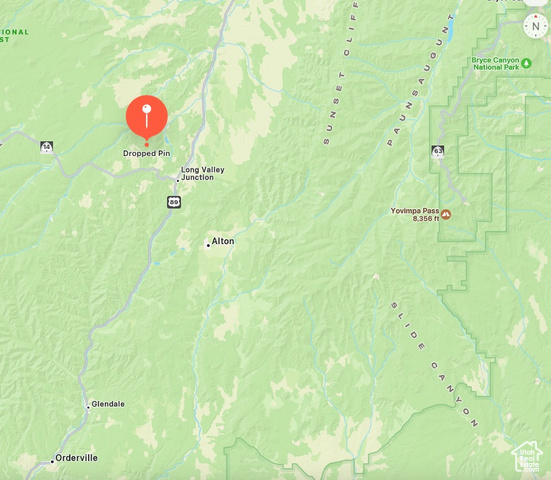The width and height of the screenshot is (551, 480).
Task: Click the Orderville town label
Action: [76, 458]
